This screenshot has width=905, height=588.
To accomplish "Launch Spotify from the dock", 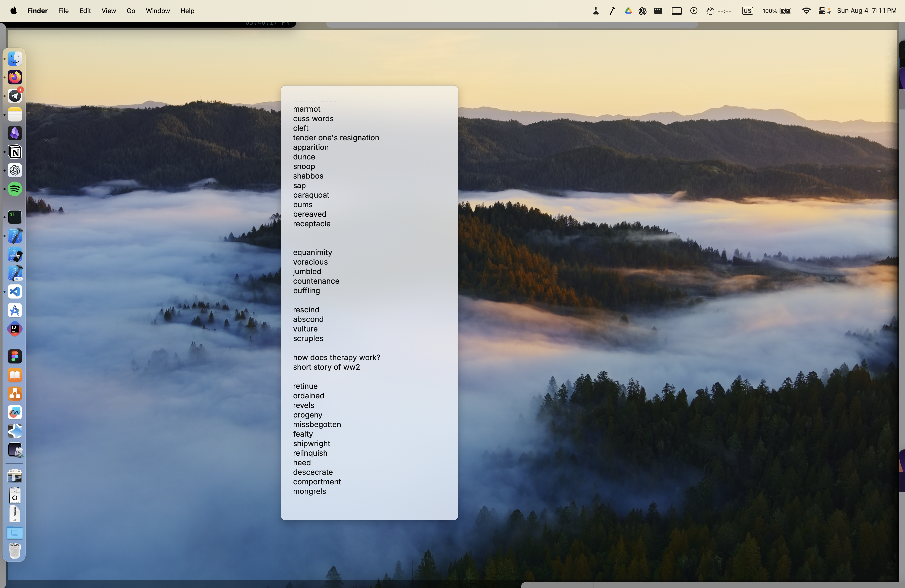I will (15, 189).
